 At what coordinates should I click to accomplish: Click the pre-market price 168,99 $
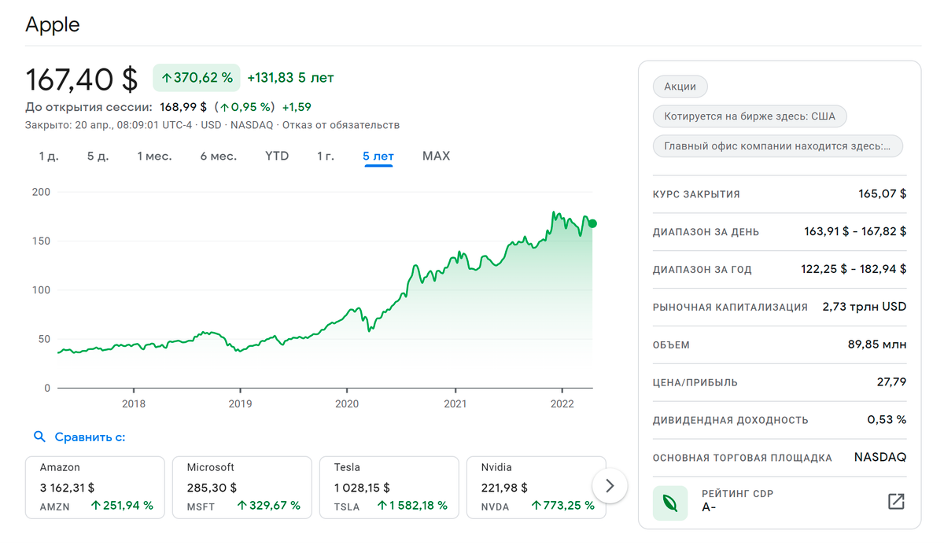click(x=183, y=107)
